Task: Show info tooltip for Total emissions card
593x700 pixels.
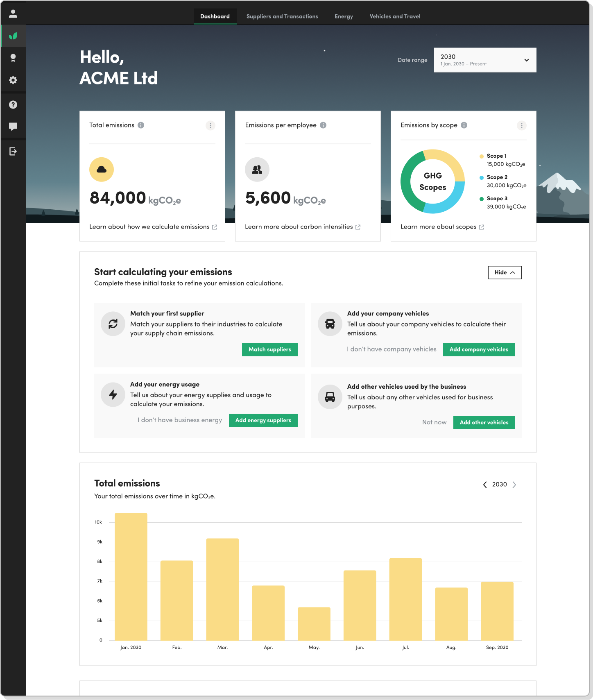Action: pos(141,125)
